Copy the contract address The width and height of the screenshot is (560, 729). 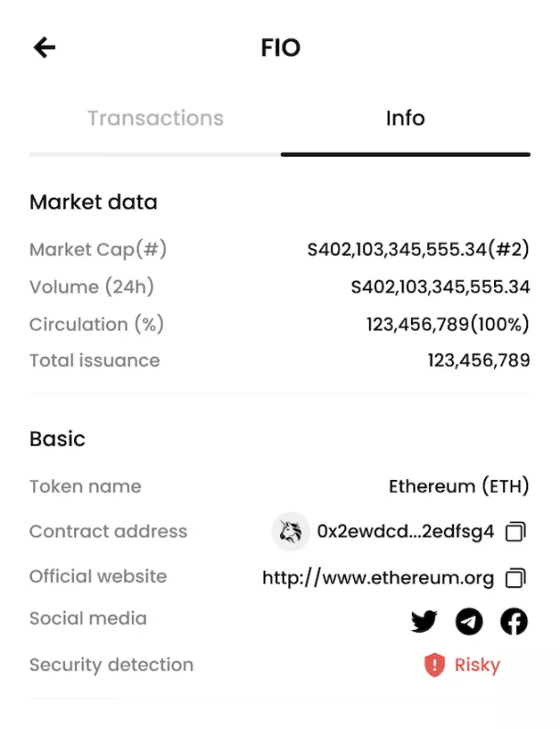(x=516, y=531)
